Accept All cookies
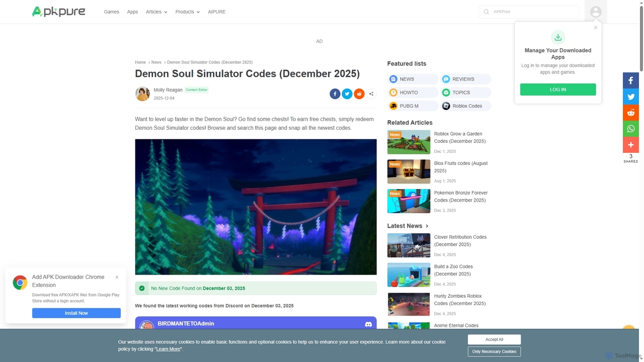The height and width of the screenshot is (362, 644). 494,339
